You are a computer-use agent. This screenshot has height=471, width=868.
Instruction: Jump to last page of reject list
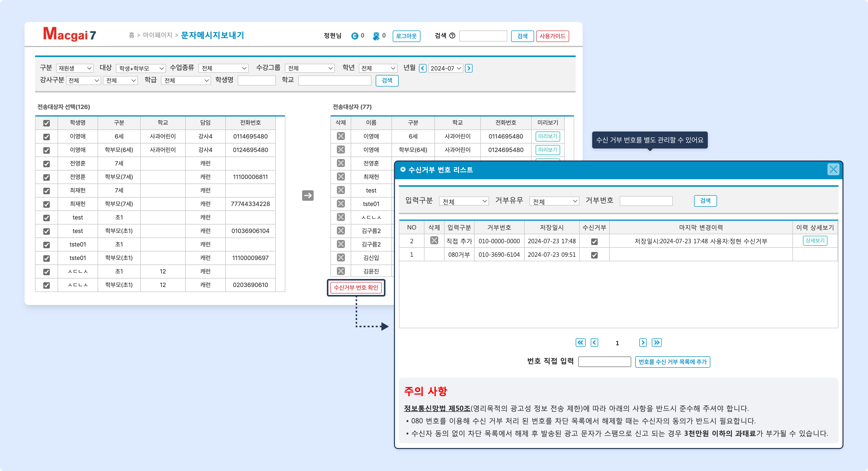[657, 342]
